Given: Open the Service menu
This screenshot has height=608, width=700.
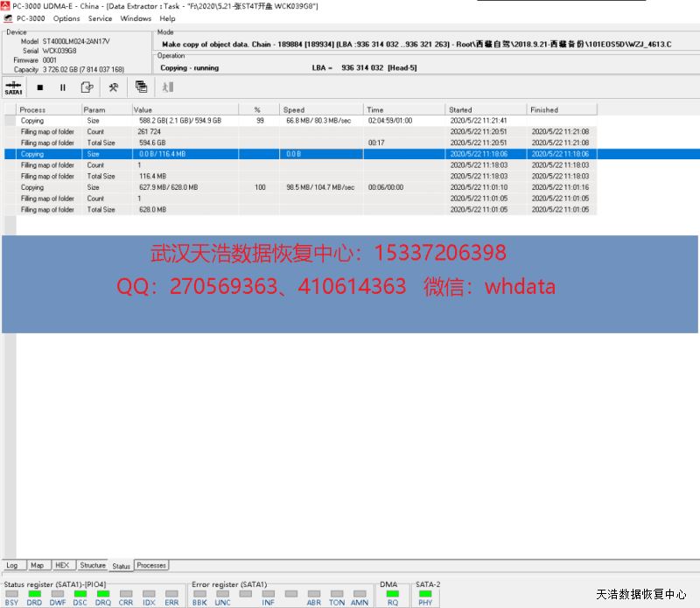Looking at the screenshot, I should click(x=101, y=18).
